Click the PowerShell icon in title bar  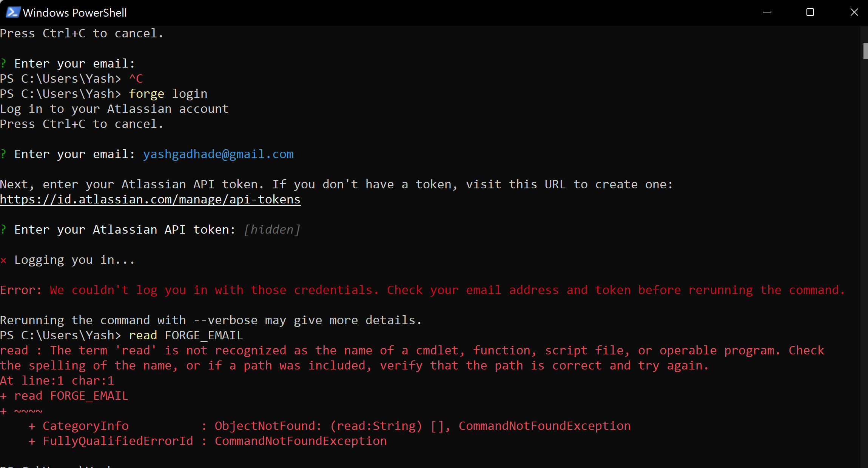tap(12, 12)
